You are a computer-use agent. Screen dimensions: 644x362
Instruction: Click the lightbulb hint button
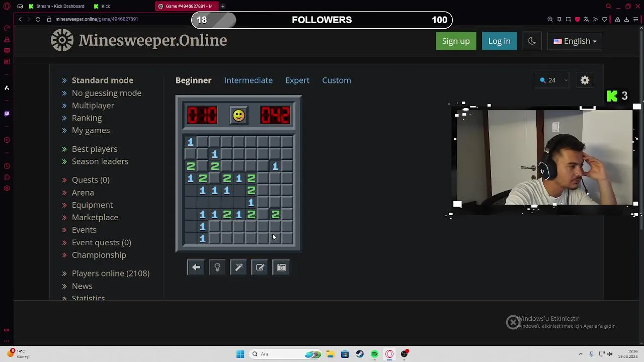[217, 267]
